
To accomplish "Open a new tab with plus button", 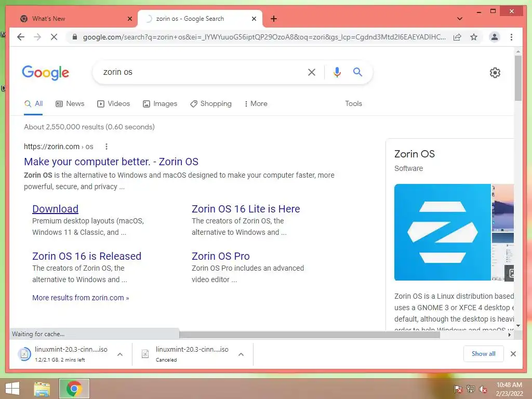I will (274, 19).
